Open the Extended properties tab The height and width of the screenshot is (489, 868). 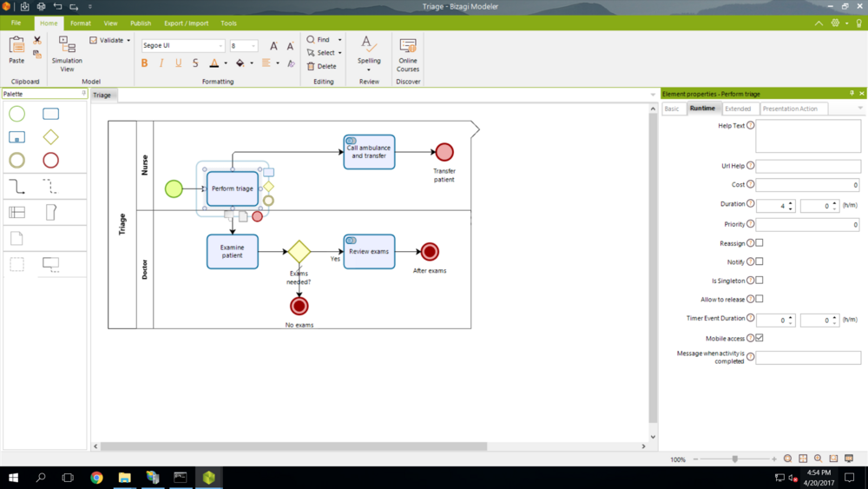738,109
